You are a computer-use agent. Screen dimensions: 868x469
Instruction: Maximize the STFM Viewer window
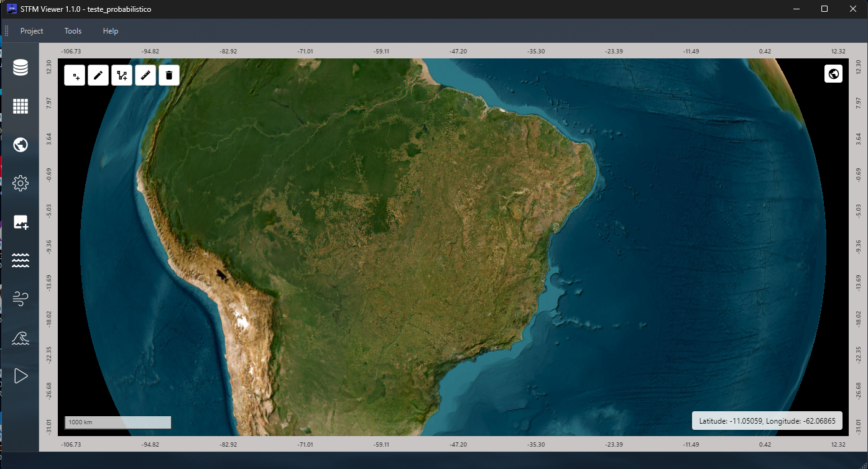click(x=824, y=9)
